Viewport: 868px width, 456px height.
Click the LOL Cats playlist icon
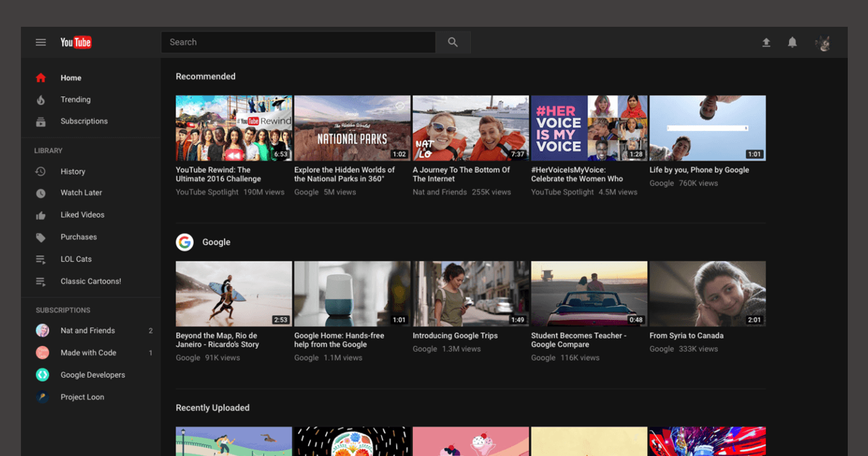point(41,259)
